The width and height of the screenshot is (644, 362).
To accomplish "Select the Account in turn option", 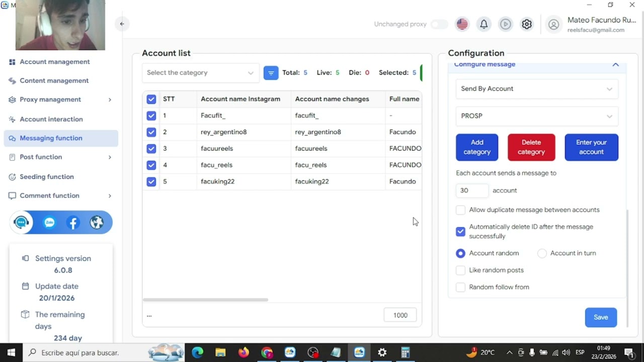I will coord(542,253).
